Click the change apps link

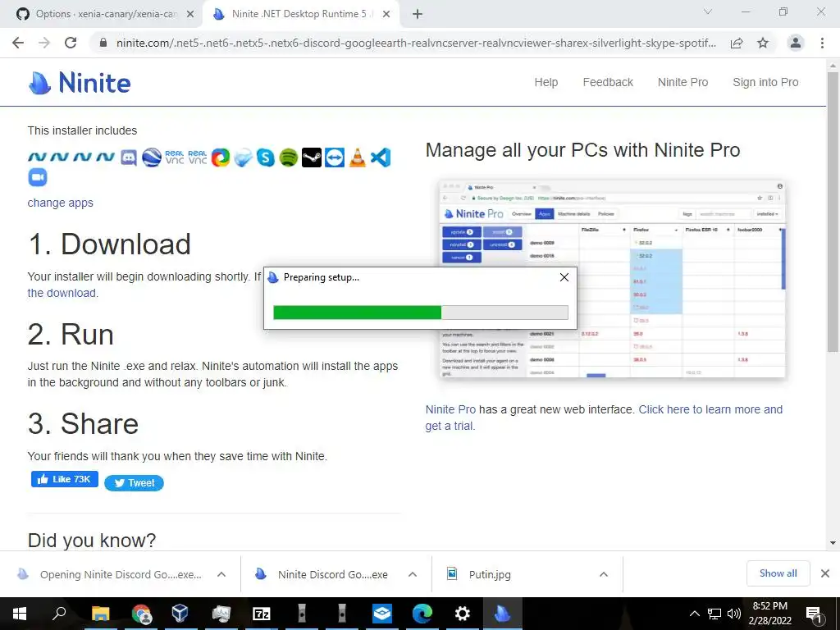pyautogui.click(x=61, y=203)
